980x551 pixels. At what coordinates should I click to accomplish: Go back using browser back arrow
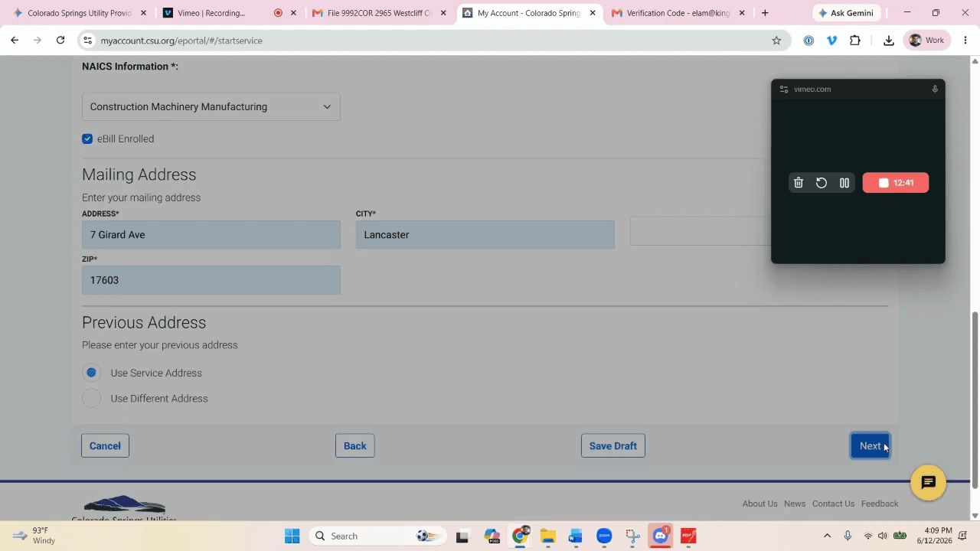(x=15, y=41)
